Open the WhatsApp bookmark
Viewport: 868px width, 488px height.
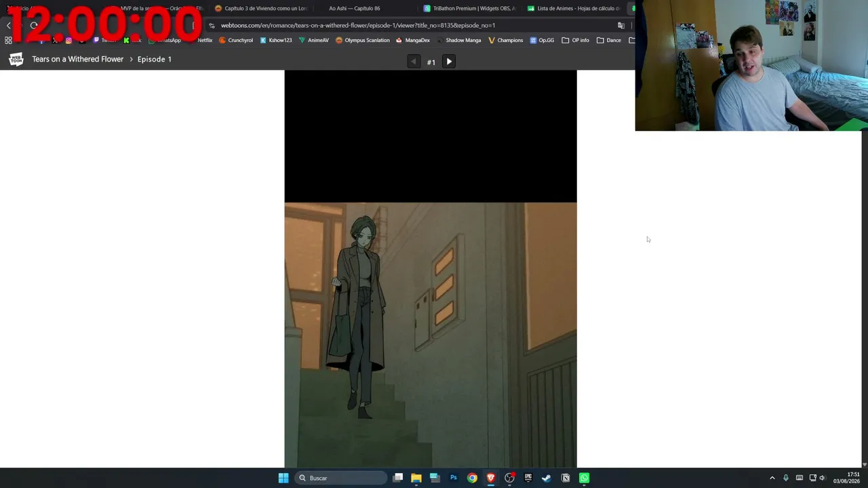pos(165,41)
